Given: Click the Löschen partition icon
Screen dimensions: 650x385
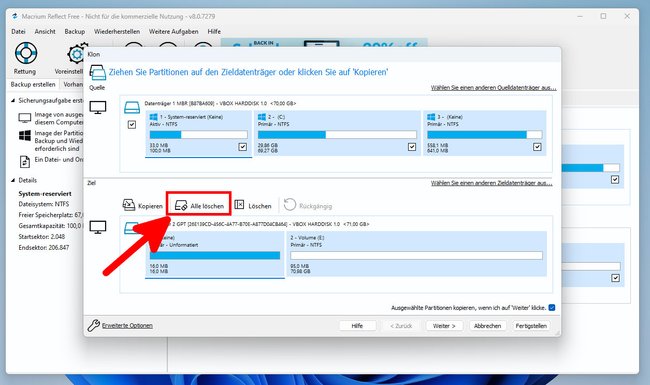Looking at the screenshot, I should (x=239, y=205).
